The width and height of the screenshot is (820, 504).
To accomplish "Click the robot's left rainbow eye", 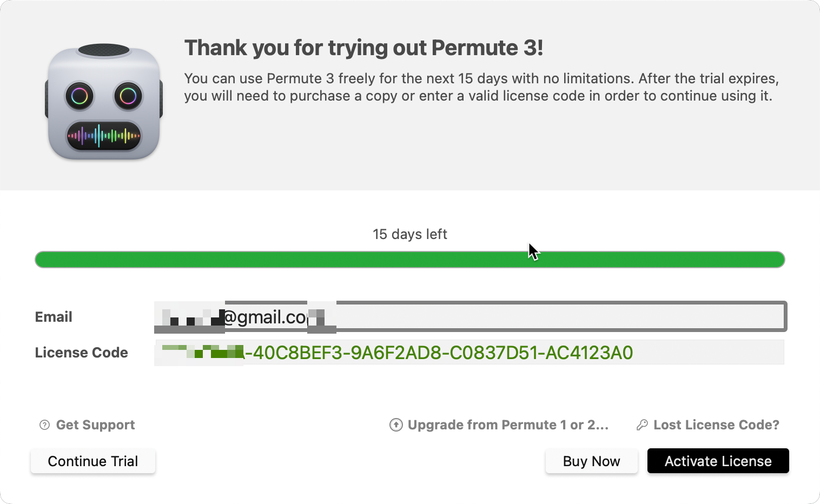I will pos(80,96).
